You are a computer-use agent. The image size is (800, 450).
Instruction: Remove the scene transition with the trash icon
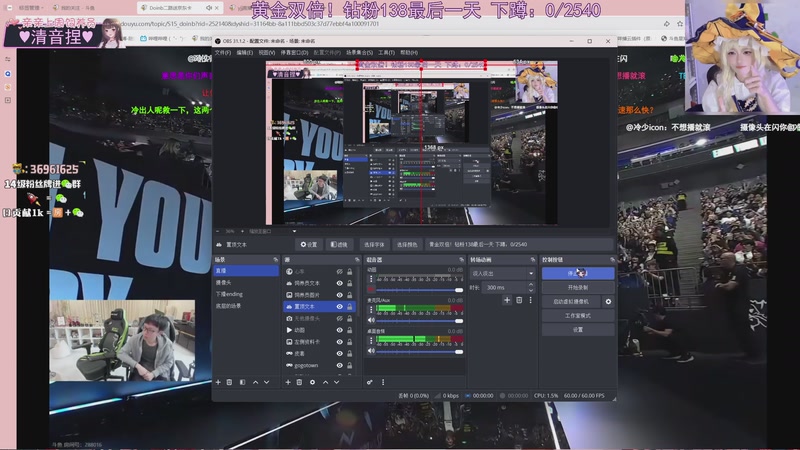tap(519, 300)
